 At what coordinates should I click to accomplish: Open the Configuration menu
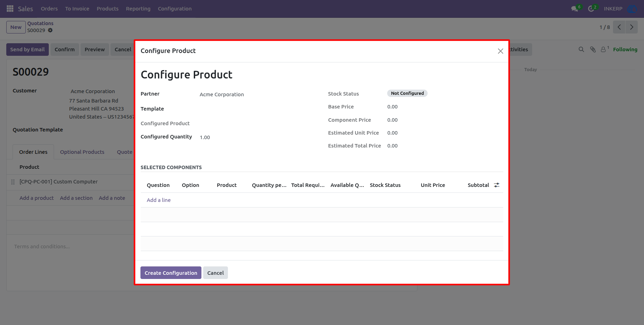pos(175,9)
